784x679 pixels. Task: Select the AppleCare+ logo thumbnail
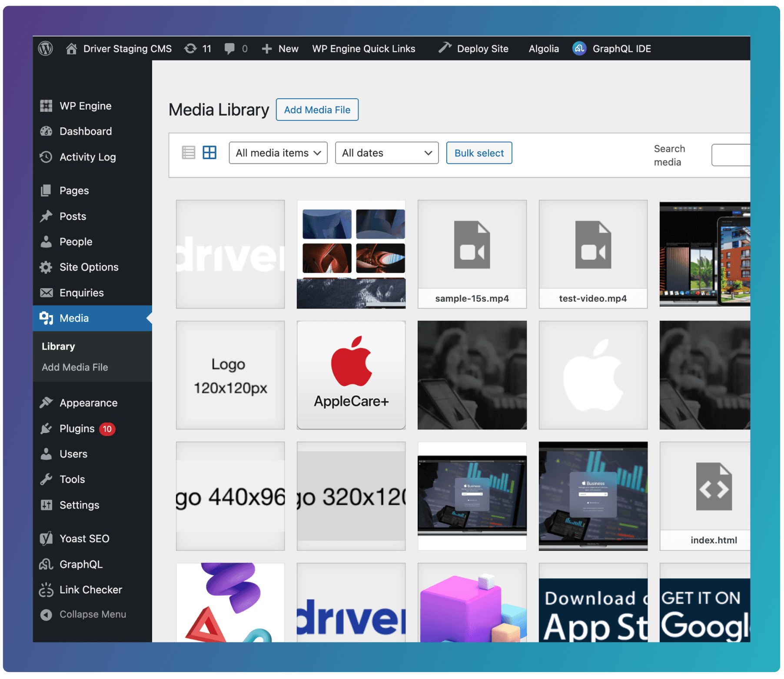click(351, 375)
